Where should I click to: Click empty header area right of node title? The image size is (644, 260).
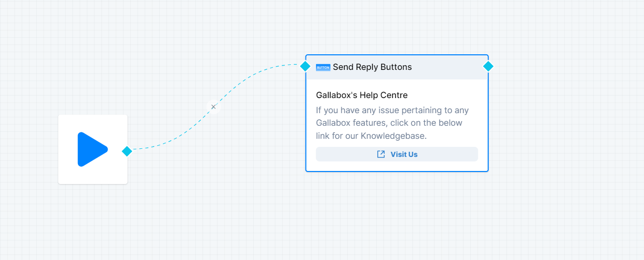coord(447,67)
